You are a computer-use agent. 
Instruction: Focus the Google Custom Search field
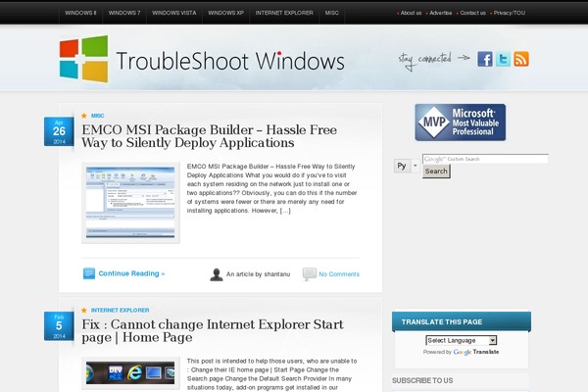[x=485, y=159]
